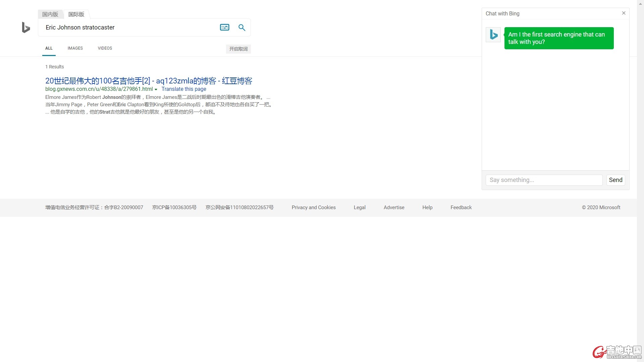Click 增值电信业务经营许可证 footer text
The width and height of the screenshot is (644, 362).
94,207
